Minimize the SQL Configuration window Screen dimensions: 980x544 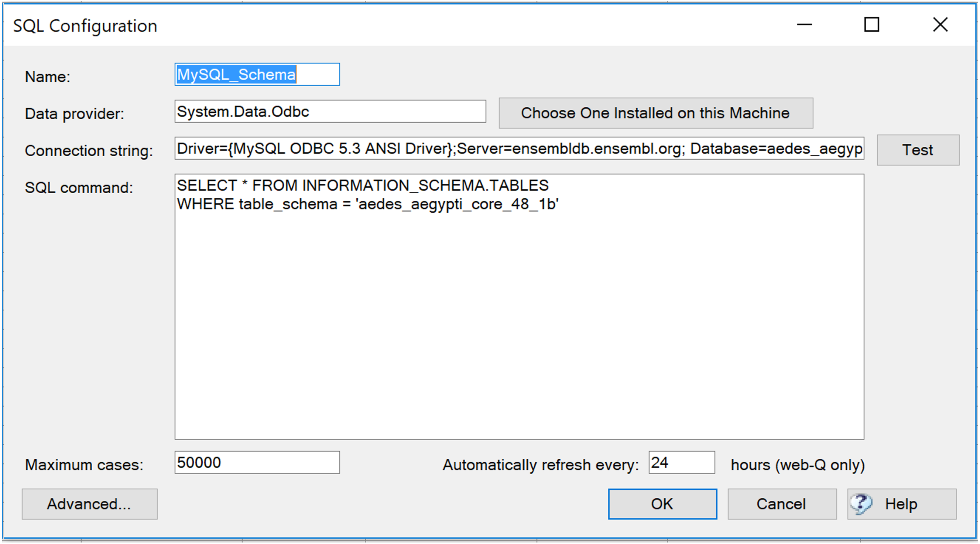coord(804,25)
